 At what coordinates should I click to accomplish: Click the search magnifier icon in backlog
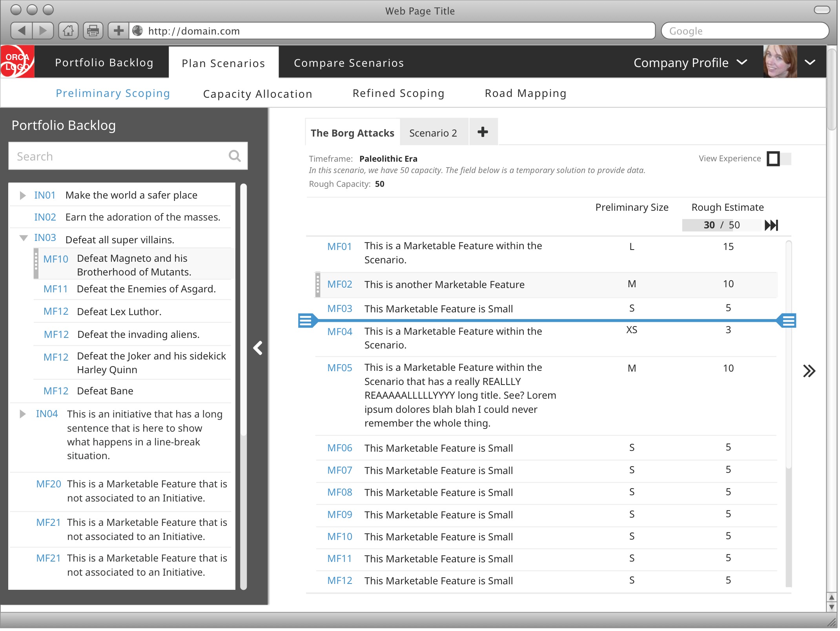tap(235, 157)
